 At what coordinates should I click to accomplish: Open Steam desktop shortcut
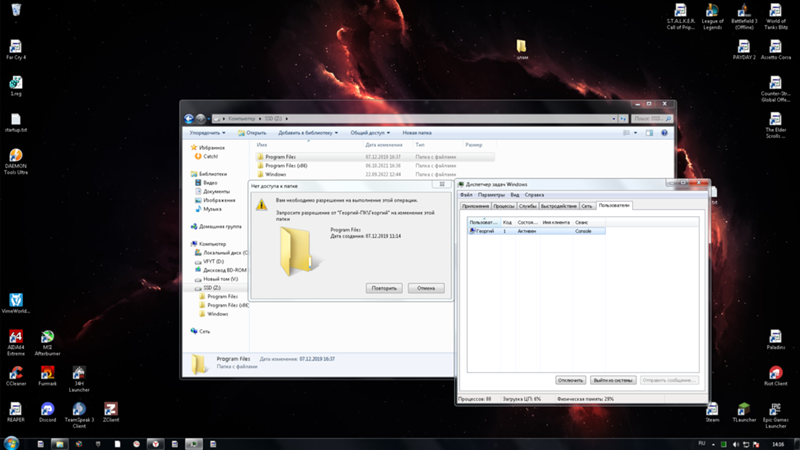coord(712,412)
